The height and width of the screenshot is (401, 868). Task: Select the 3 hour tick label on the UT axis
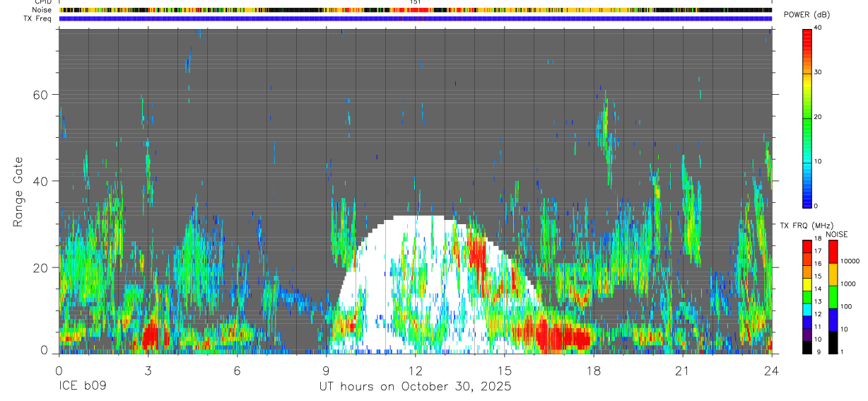[x=148, y=371]
